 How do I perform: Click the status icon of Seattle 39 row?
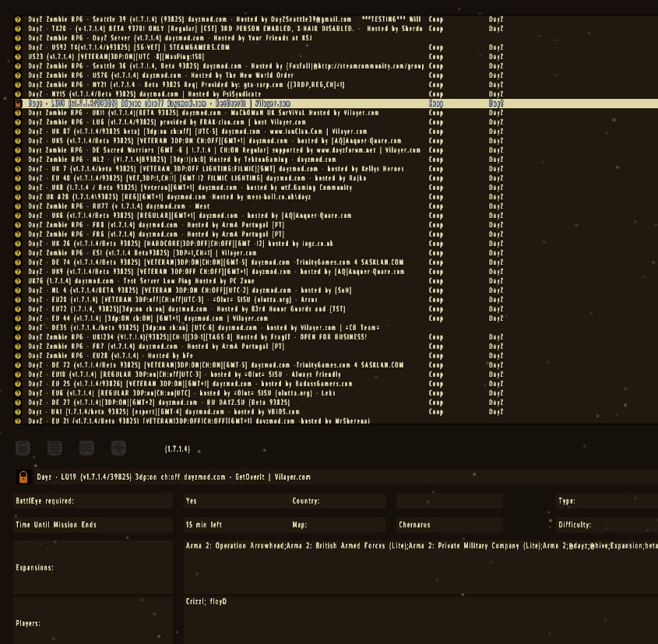(x=18, y=19)
